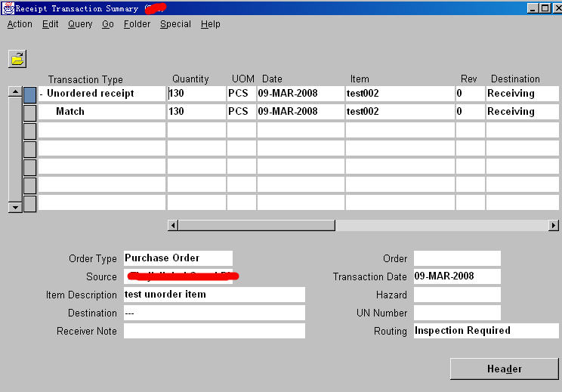Select the Match row record indicator
The height and width of the screenshot is (392, 562).
[x=29, y=113]
